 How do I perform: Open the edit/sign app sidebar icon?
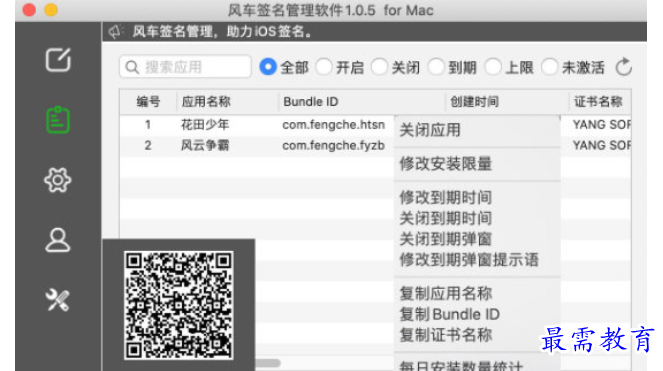point(58,60)
